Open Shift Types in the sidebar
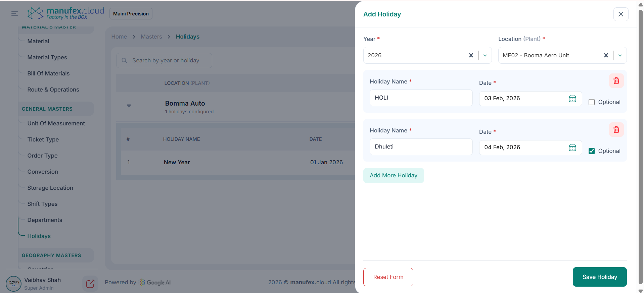Image resolution: width=644 pixels, height=293 pixels. tap(42, 204)
